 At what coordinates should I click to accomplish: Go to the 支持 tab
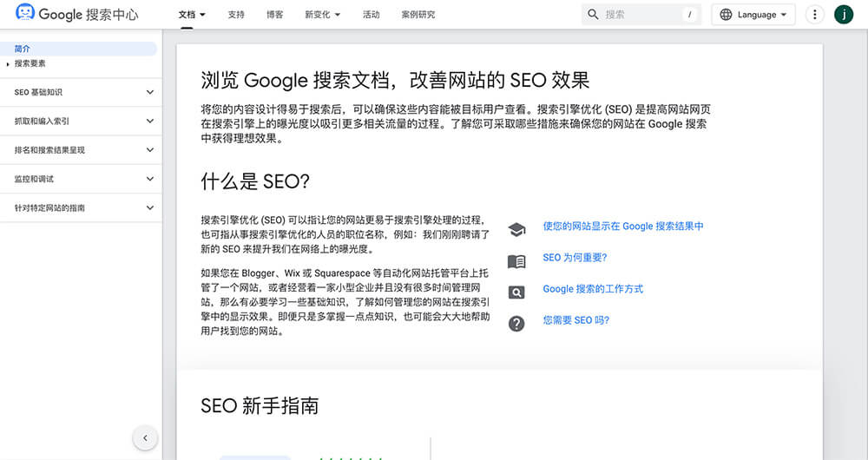click(236, 15)
